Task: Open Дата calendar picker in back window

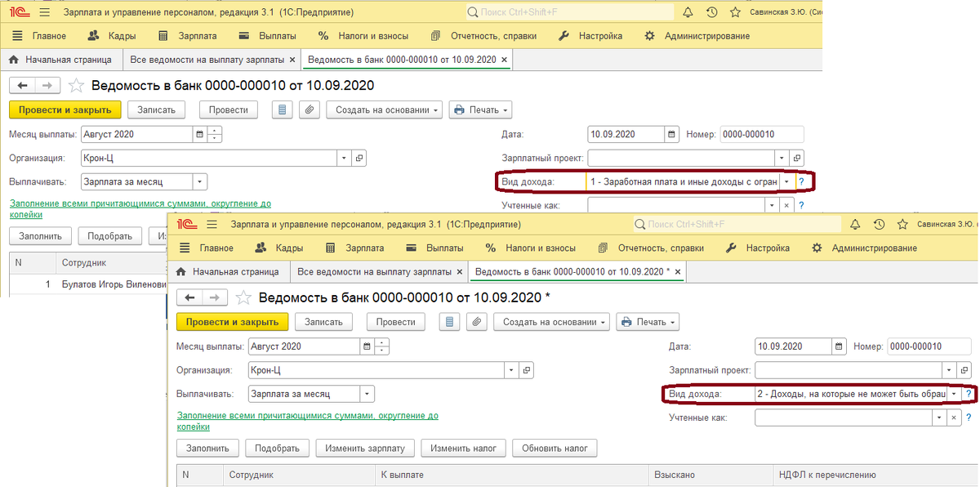Action: tap(671, 134)
